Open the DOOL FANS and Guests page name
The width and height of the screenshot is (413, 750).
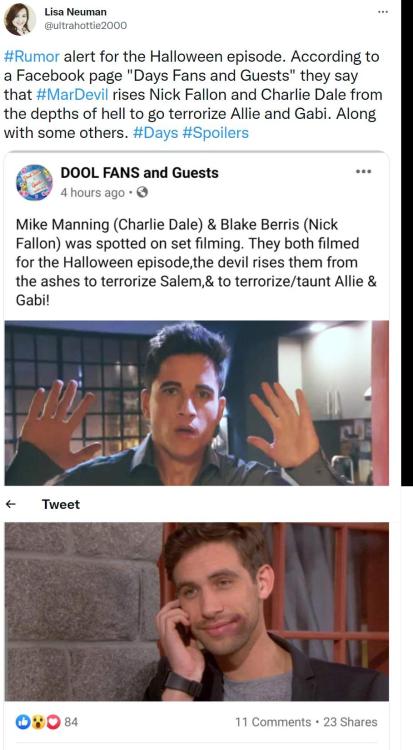(139, 173)
